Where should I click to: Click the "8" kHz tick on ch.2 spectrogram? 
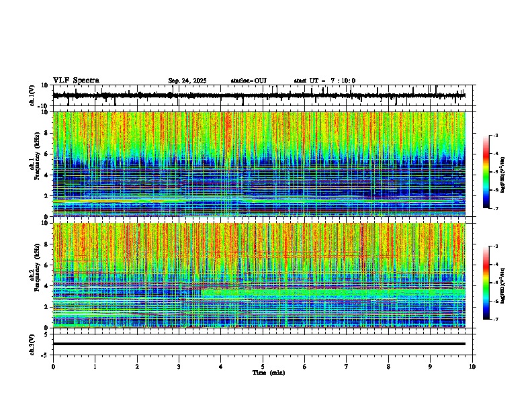tap(47, 244)
